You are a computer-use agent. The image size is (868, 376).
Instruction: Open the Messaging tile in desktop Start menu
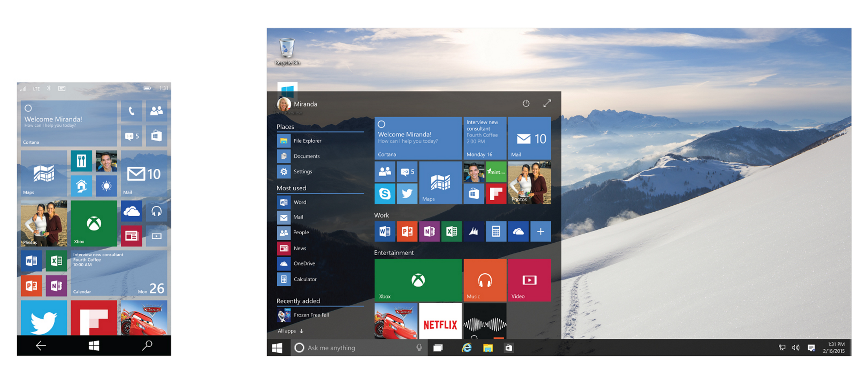(x=407, y=171)
